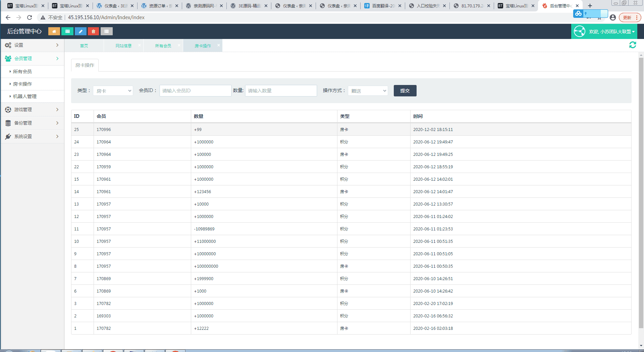Click the red trash icon button
644x352 pixels.
click(94, 31)
